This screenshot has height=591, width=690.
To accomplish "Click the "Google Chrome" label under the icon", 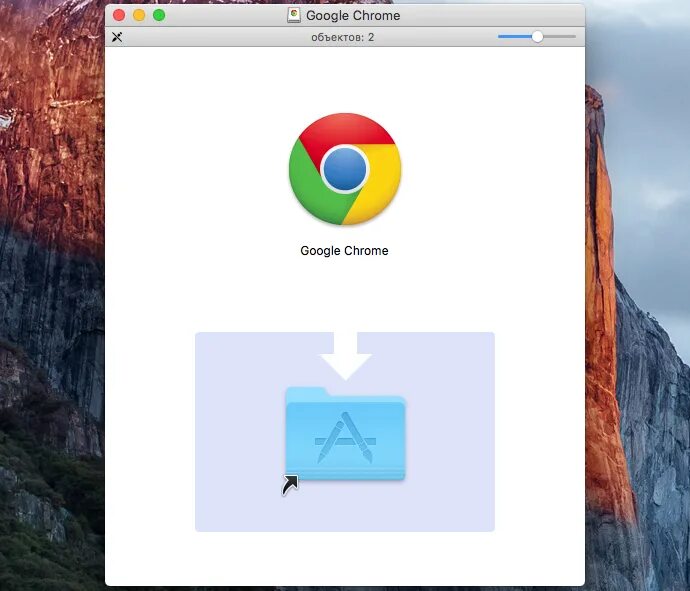I will tap(344, 250).
